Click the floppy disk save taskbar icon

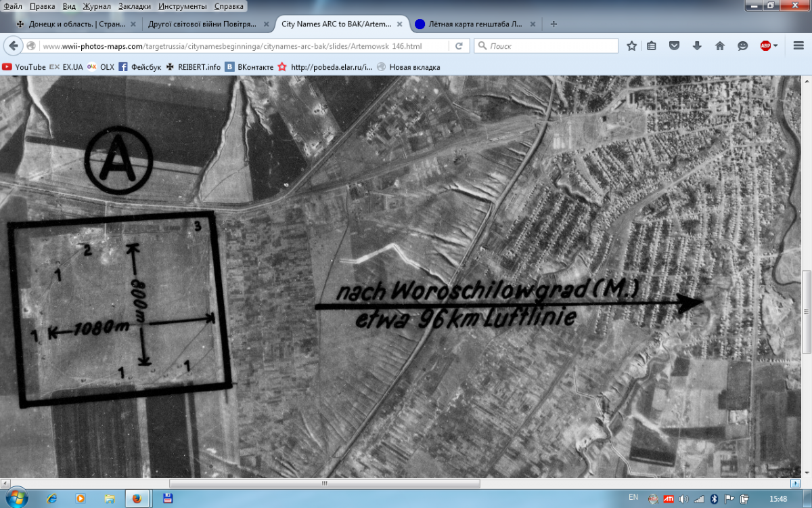[168, 499]
